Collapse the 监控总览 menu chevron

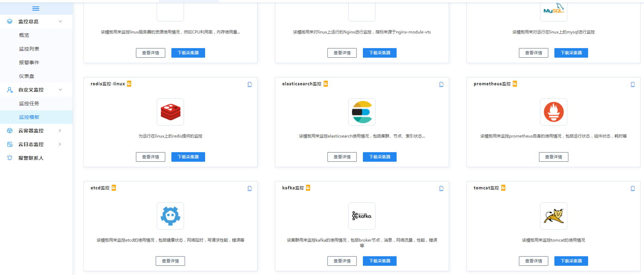tap(60, 21)
